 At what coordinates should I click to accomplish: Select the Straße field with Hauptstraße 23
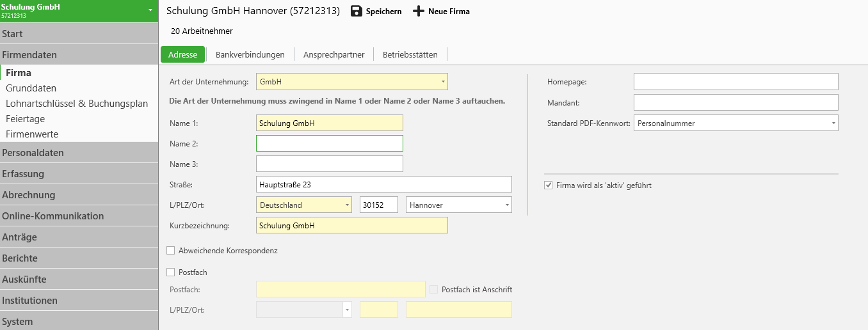tap(383, 184)
